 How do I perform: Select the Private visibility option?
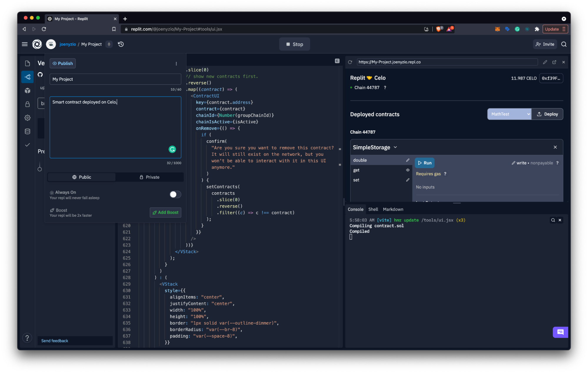pyautogui.click(x=149, y=177)
